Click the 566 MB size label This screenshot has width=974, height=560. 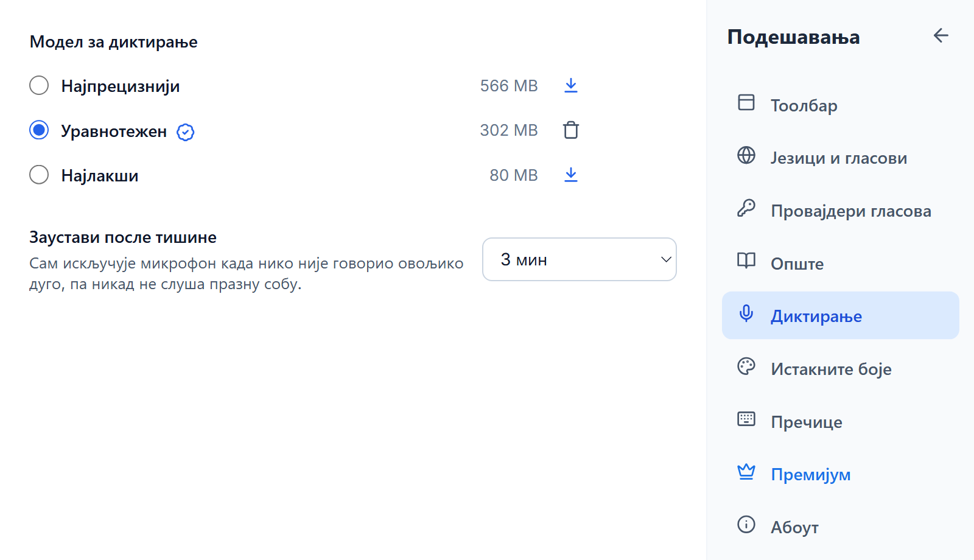[509, 86]
